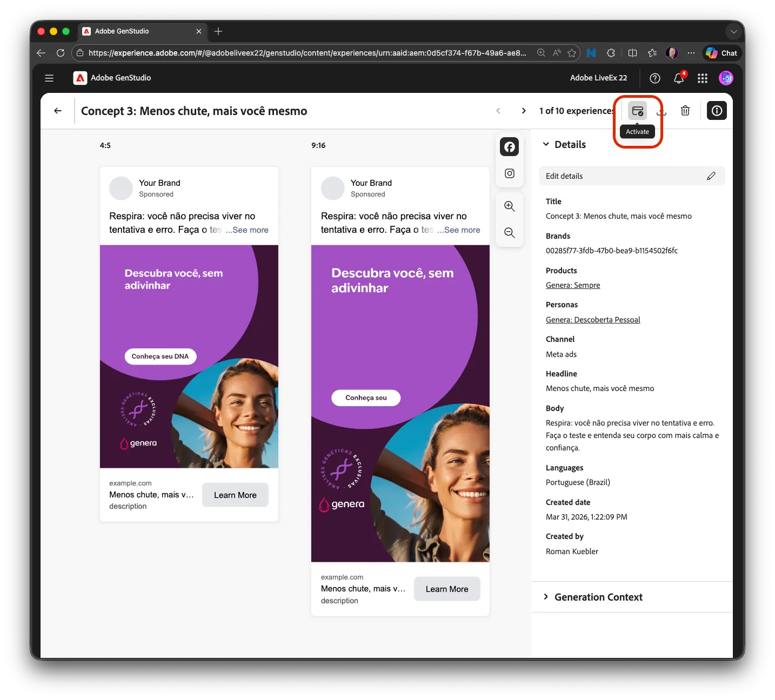Click the '1 of 10 experiences' counter
The width and height of the screenshot is (775, 700).
click(577, 111)
